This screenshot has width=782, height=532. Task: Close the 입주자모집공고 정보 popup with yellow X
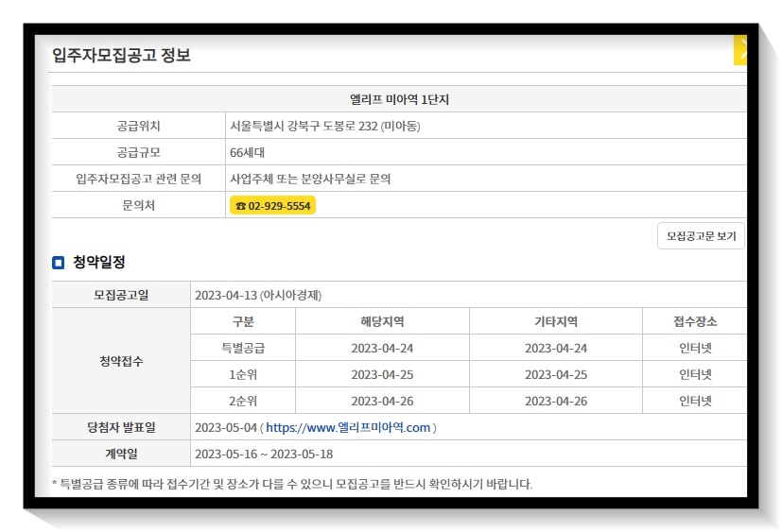(x=740, y=50)
